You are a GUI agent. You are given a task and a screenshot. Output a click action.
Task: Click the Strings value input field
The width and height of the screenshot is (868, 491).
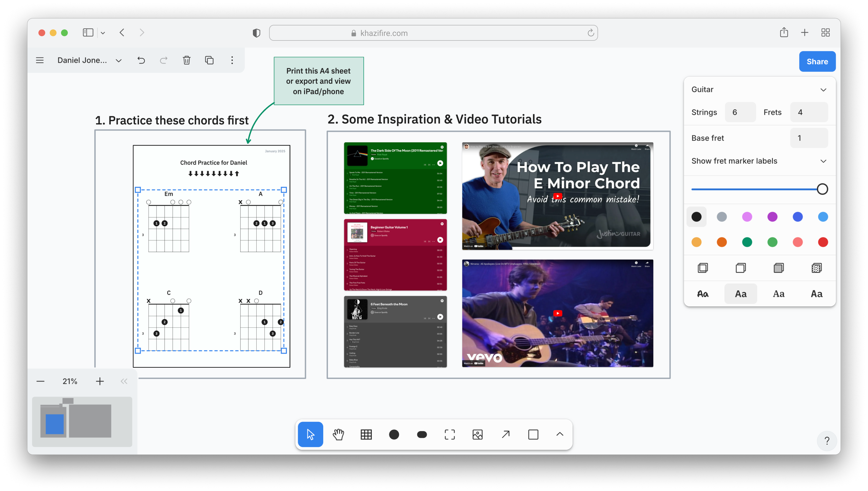tap(740, 112)
